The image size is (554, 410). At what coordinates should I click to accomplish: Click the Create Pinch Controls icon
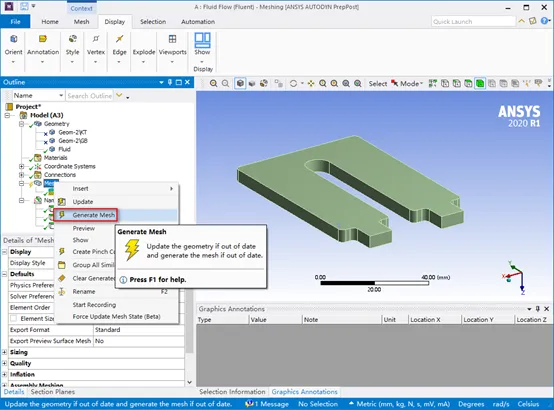coord(62,251)
